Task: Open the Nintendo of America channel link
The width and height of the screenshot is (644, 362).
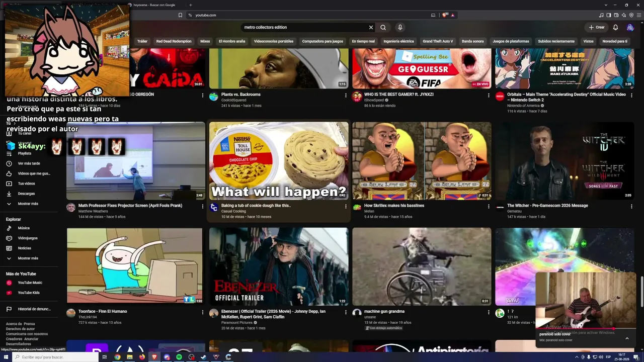Action: click(x=524, y=106)
